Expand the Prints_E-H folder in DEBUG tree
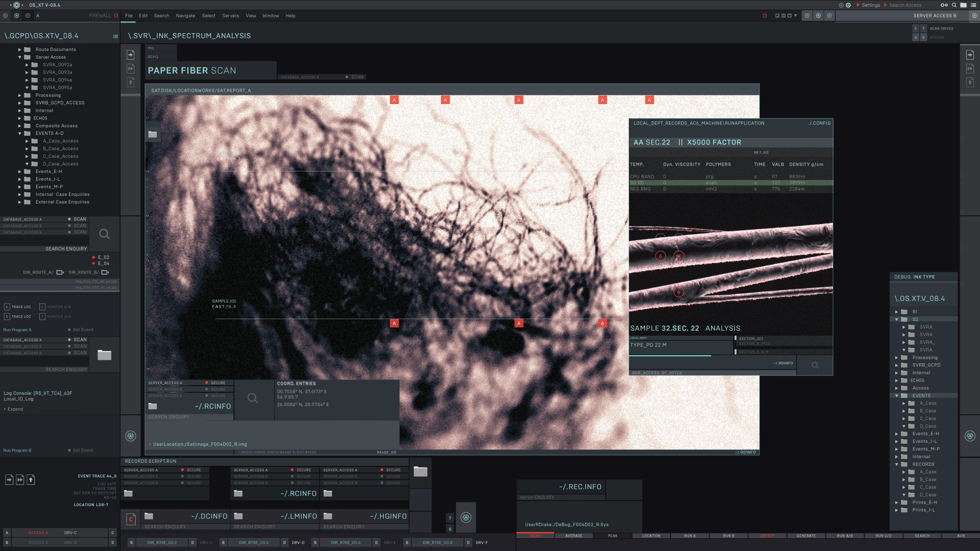 pyautogui.click(x=897, y=503)
